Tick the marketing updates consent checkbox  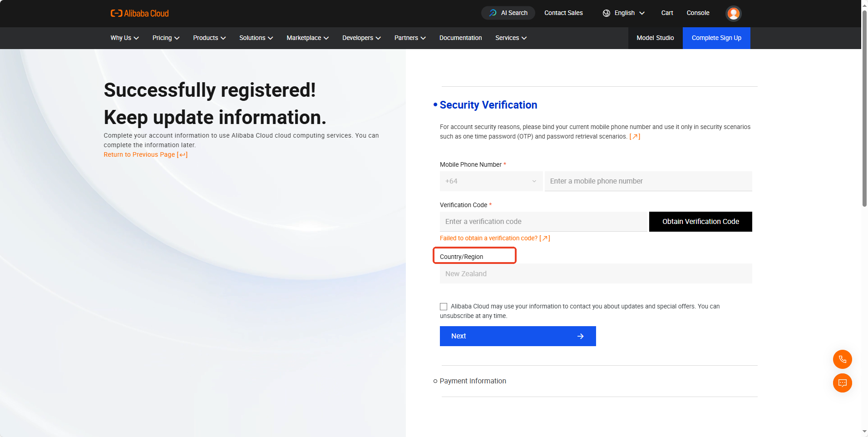point(444,307)
